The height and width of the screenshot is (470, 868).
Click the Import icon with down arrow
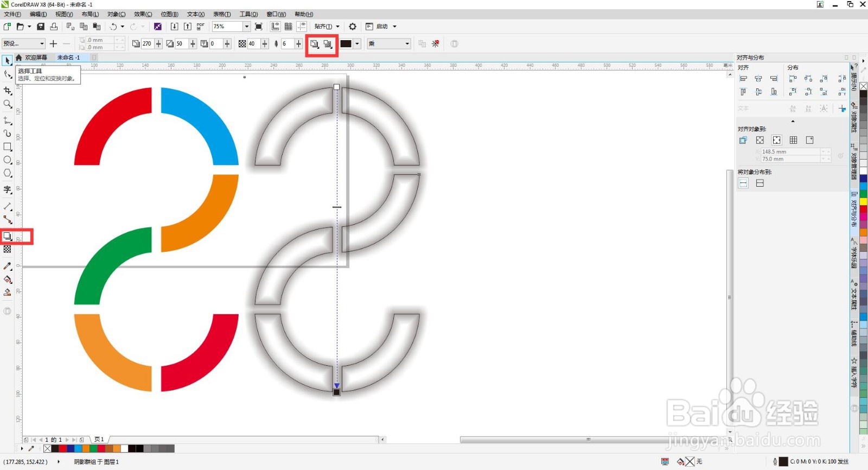coord(174,26)
